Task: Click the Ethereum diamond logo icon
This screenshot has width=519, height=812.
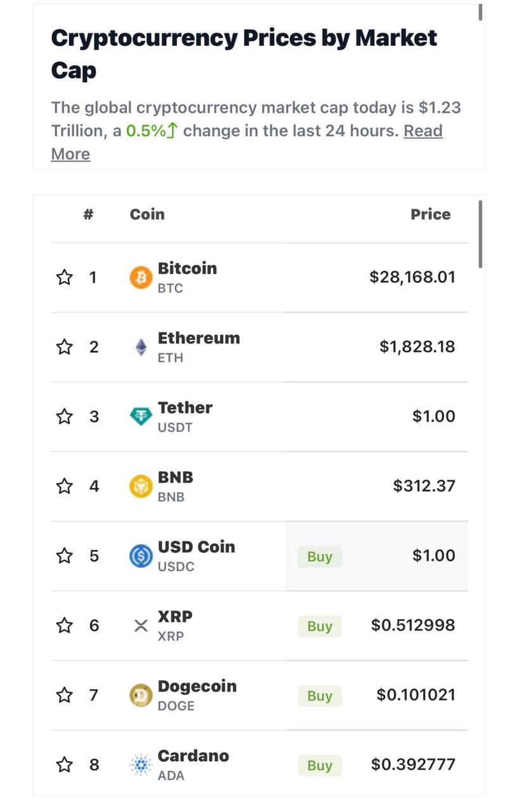Action: tap(141, 347)
